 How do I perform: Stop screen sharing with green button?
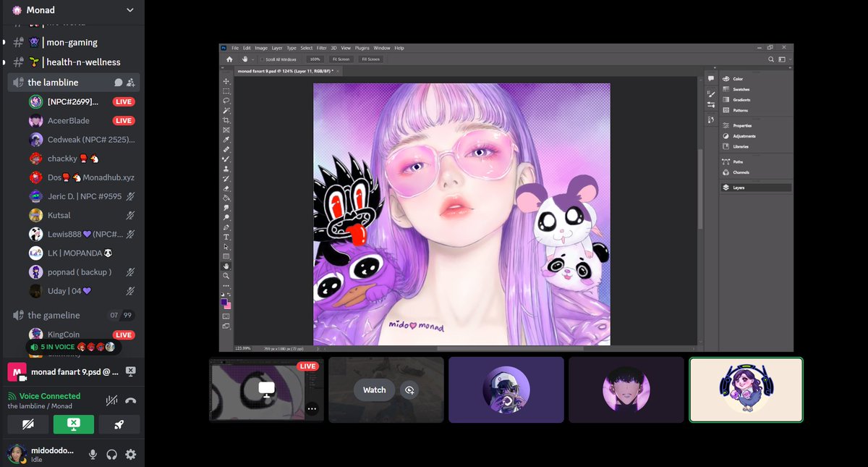74,424
